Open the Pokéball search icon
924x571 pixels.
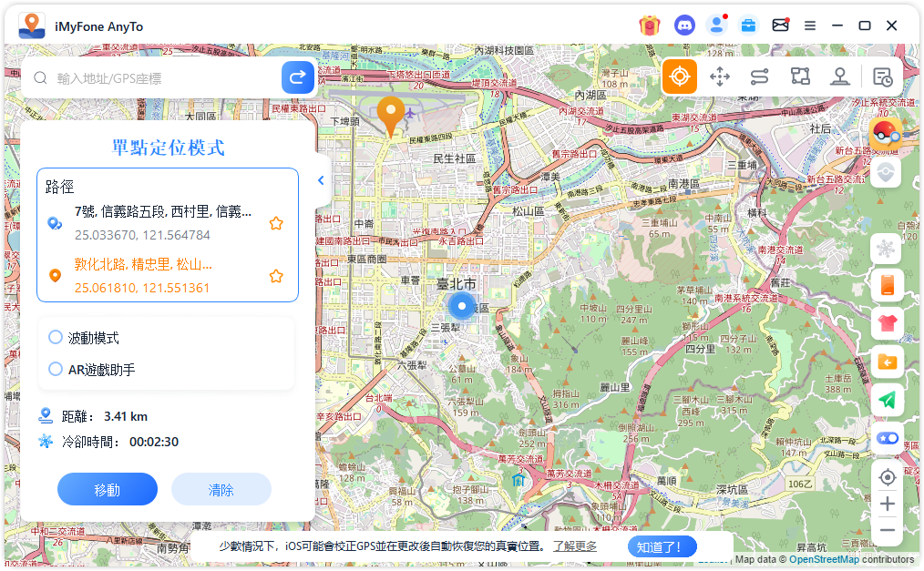pyautogui.click(x=886, y=134)
